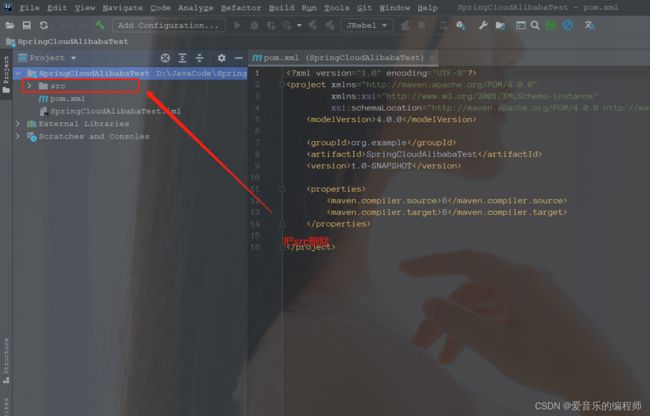Click the Collapse All icon in Project panel
The height and width of the screenshot is (416, 650).
click(x=199, y=58)
